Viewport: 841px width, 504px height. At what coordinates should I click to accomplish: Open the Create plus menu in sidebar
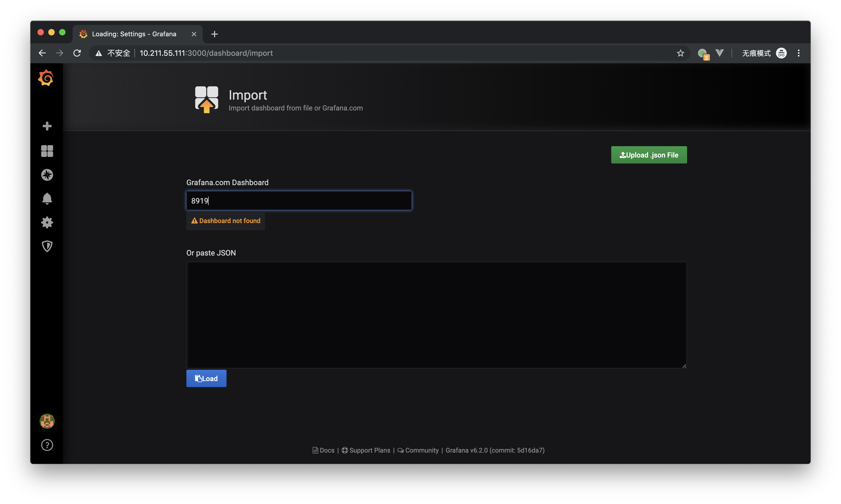[x=47, y=126]
